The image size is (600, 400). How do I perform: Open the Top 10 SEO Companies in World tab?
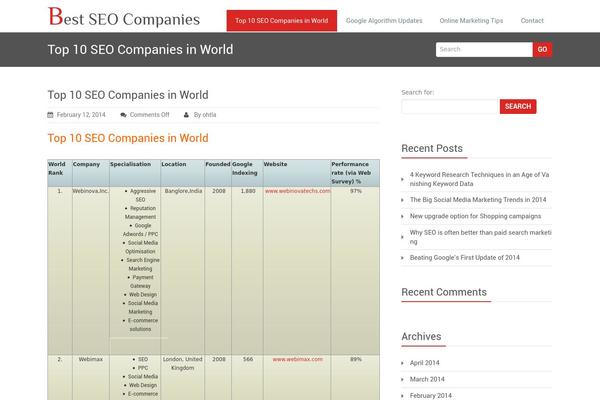282,21
